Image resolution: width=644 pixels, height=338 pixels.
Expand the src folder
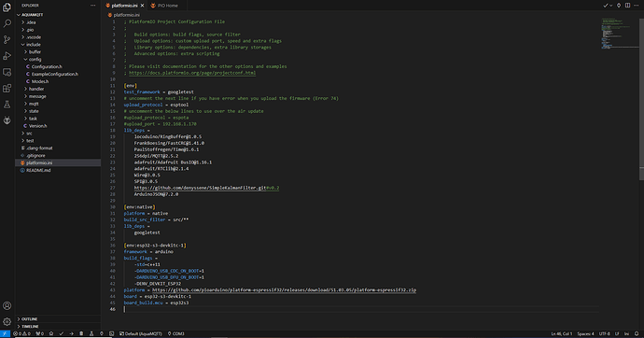[x=29, y=134]
